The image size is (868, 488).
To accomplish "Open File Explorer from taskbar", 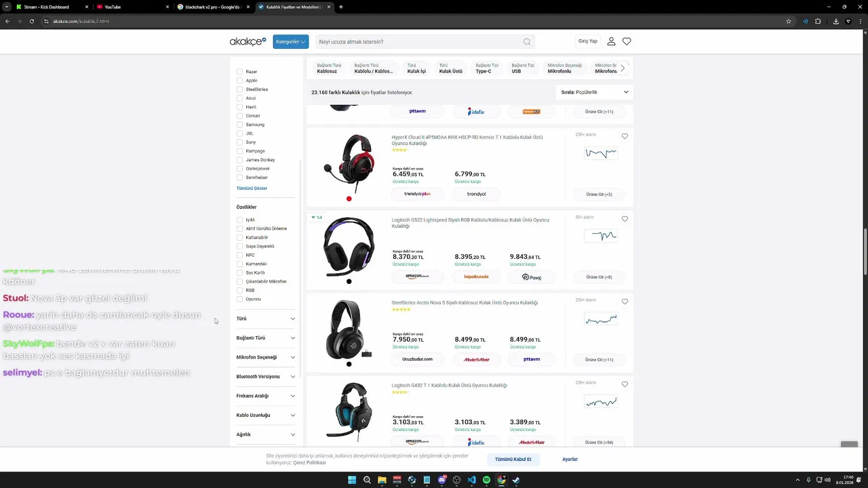I will point(382,480).
